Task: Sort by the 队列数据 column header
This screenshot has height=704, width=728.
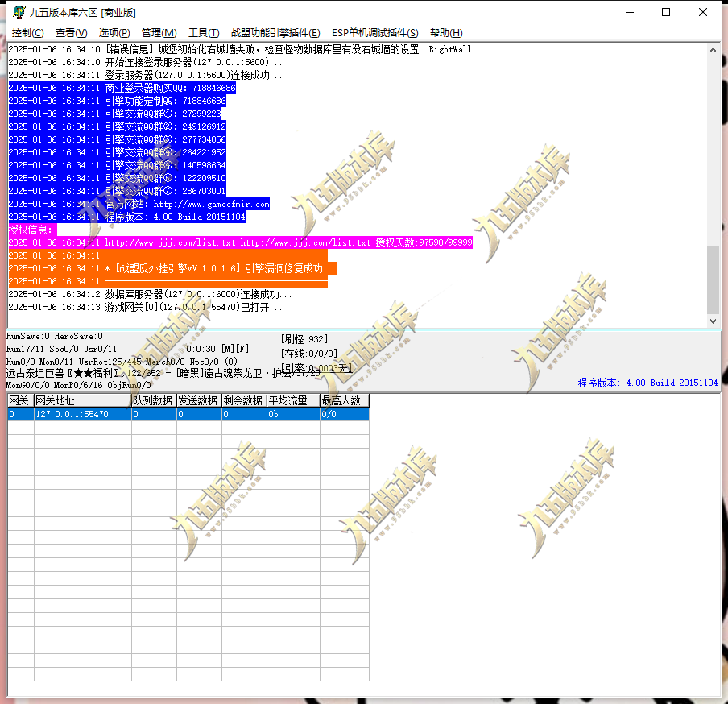Action: [154, 400]
